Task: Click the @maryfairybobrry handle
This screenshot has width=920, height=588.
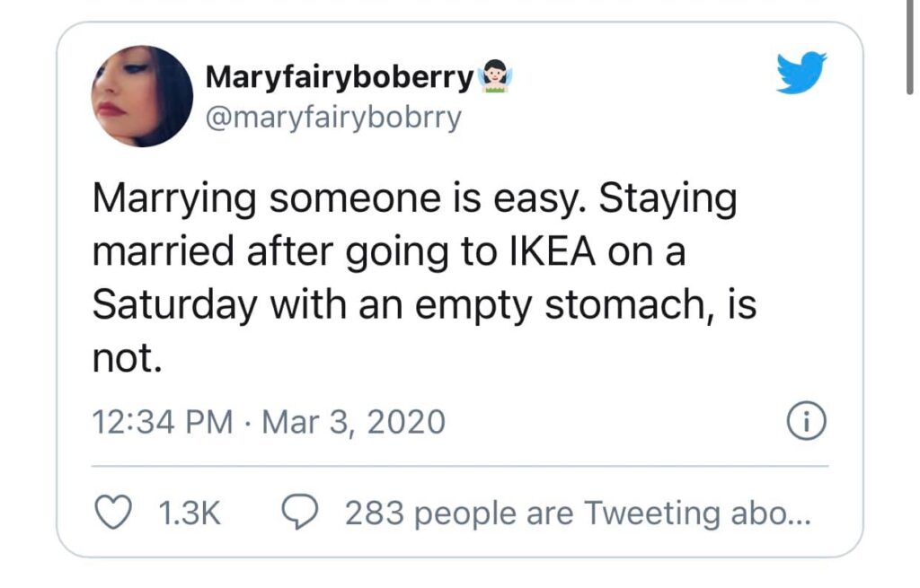Action: coord(333,118)
